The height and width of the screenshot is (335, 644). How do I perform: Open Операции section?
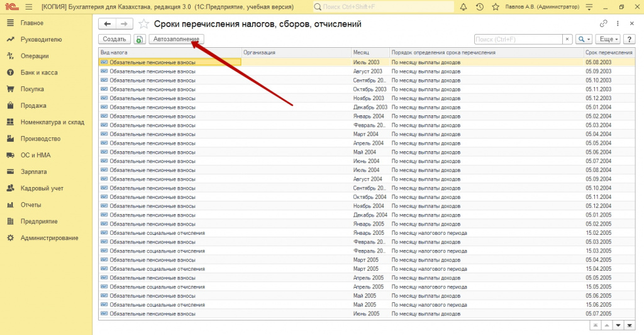coord(35,56)
